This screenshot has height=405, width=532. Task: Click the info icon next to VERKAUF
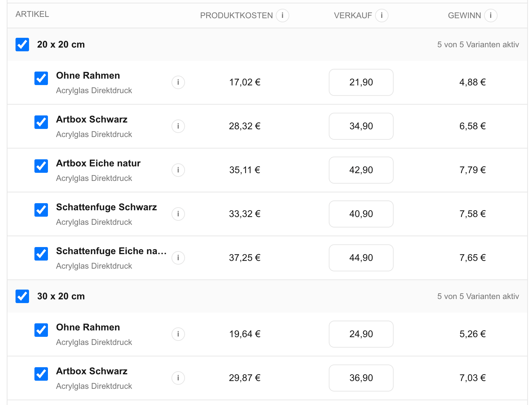click(382, 16)
